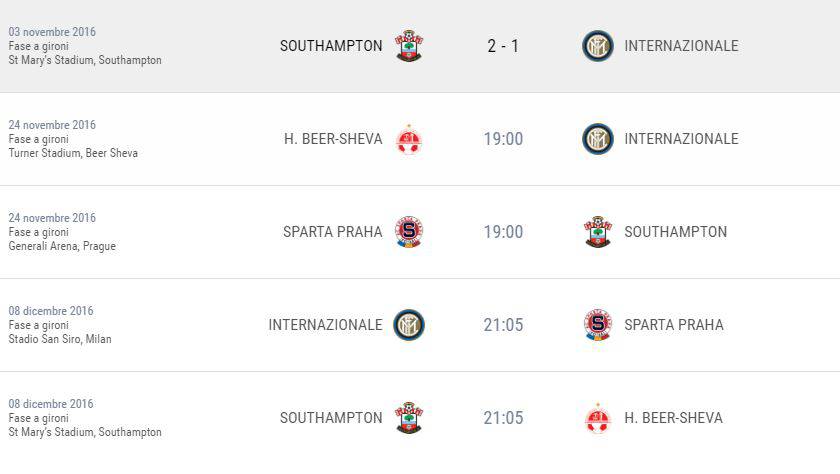The height and width of the screenshot is (474, 840).
Task: Click Internazionale crest in the San Siro match
Action: point(408,325)
